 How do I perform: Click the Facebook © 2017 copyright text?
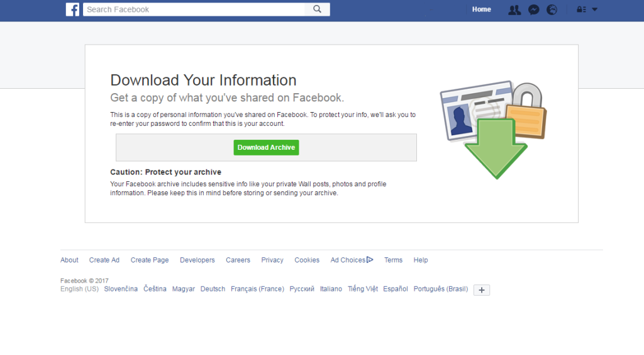84,281
